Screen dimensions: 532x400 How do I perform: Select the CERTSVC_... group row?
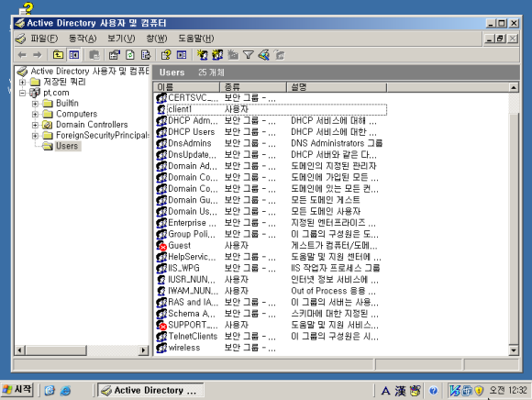tap(270, 98)
